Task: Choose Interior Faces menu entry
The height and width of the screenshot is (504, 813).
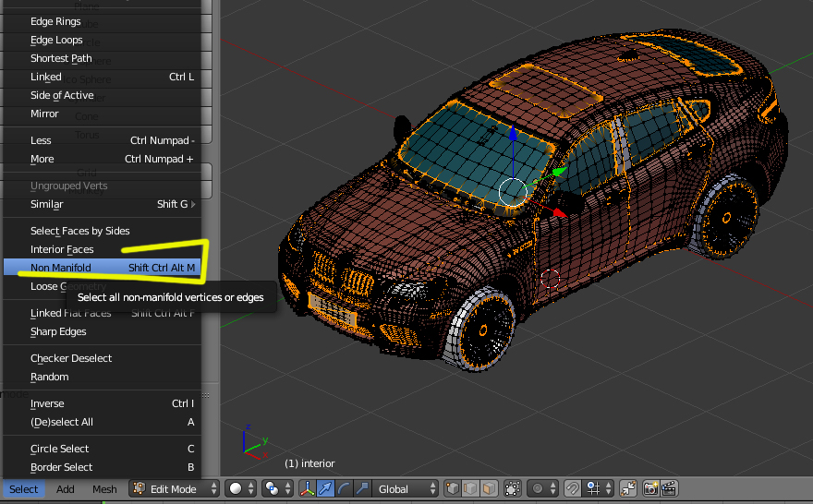Action: (103, 249)
